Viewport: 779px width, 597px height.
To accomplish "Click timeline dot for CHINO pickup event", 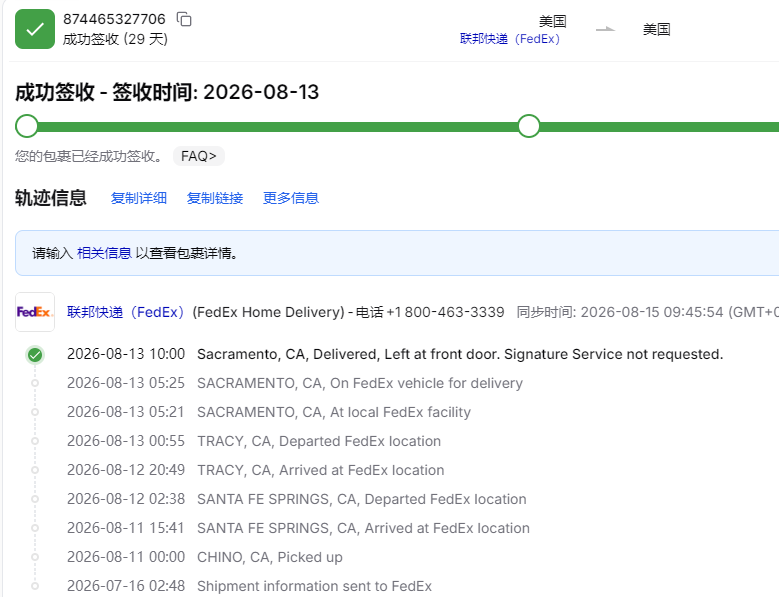I will click(35, 557).
